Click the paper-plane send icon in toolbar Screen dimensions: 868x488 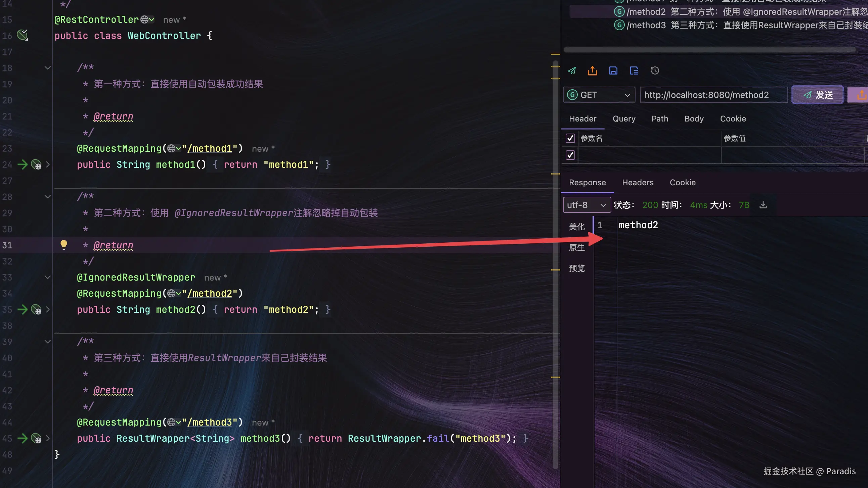(572, 71)
